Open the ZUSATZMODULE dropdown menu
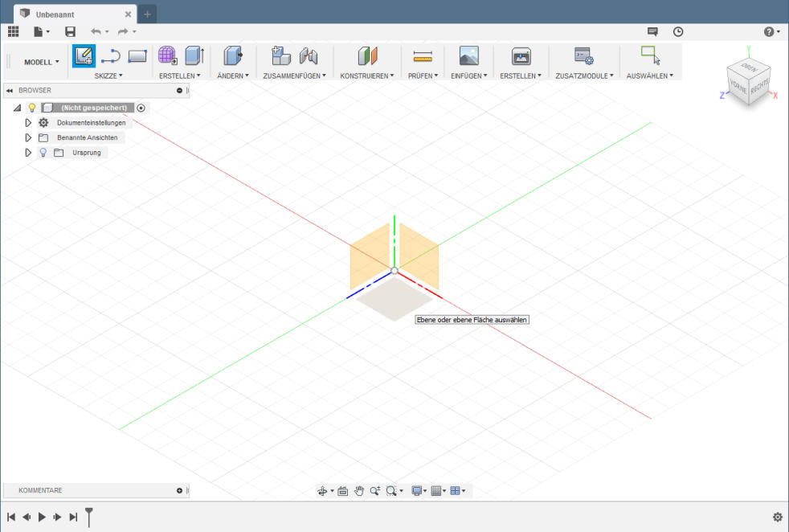Viewport: 789px width, 532px height. coord(584,76)
